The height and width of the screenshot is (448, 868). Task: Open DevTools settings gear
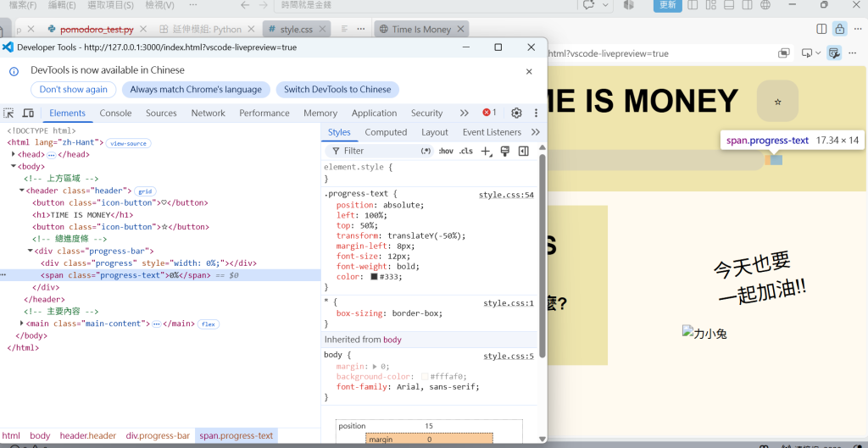pos(516,113)
